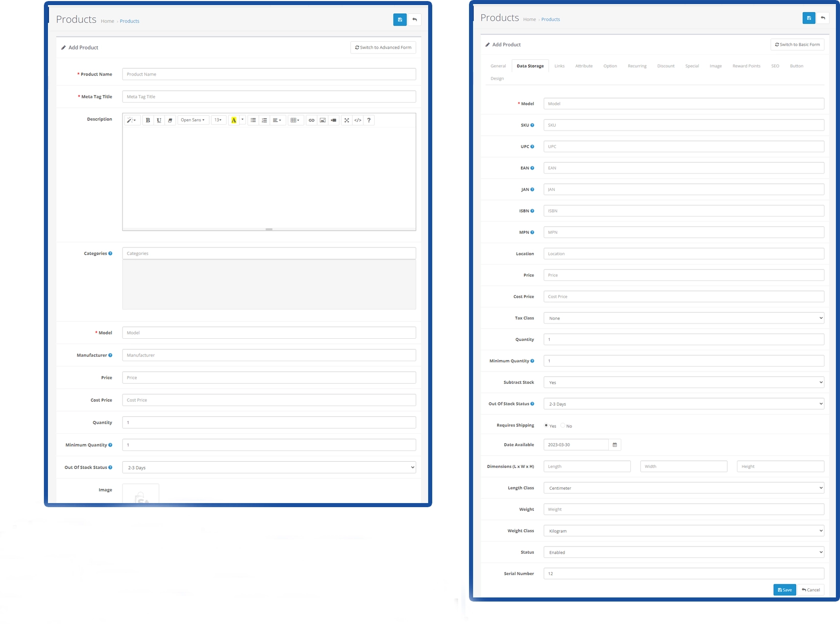Switch the editor to code view
The height and width of the screenshot is (624, 840).
pos(358,120)
